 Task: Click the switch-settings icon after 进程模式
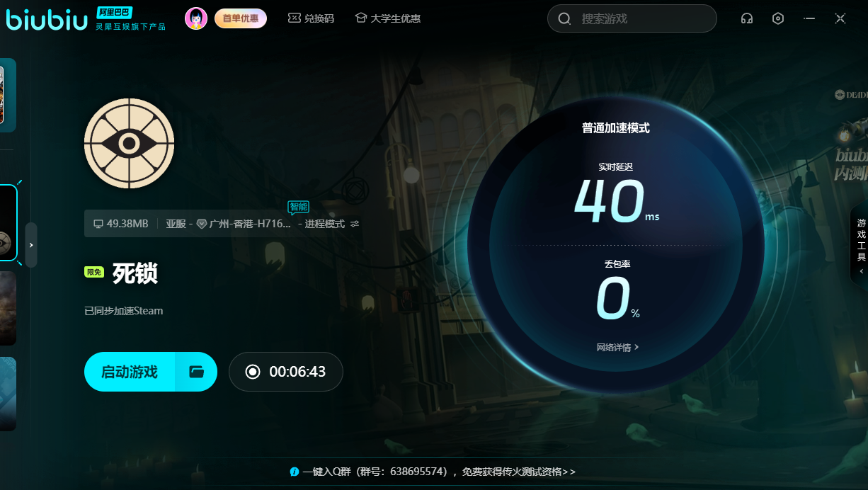tap(355, 224)
